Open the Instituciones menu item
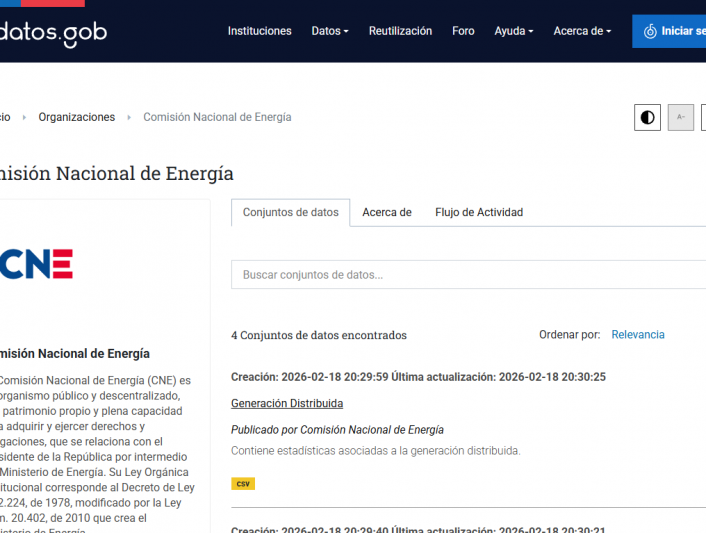706x533 pixels. (x=259, y=31)
